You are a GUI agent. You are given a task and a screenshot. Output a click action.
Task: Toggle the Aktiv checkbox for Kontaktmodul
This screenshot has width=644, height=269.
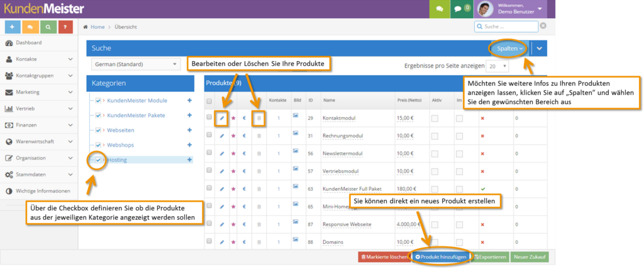(435, 118)
